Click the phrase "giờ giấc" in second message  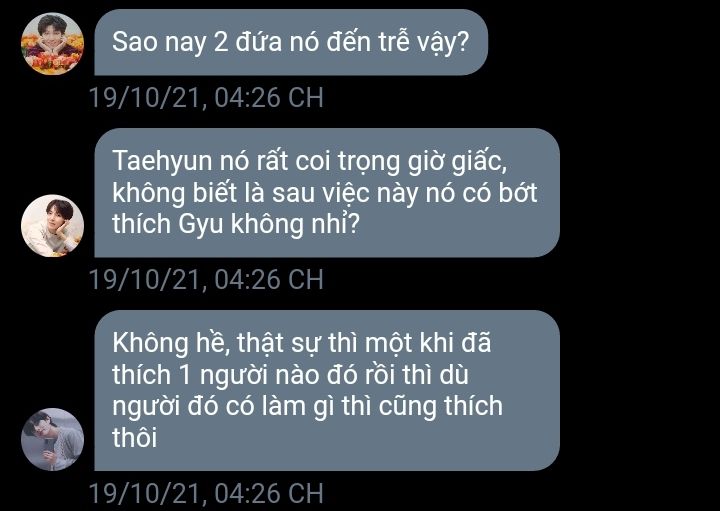(x=457, y=163)
